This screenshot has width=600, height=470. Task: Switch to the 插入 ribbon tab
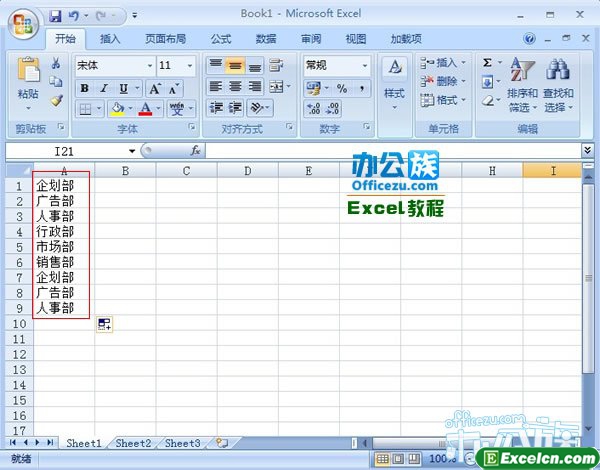[x=110, y=39]
